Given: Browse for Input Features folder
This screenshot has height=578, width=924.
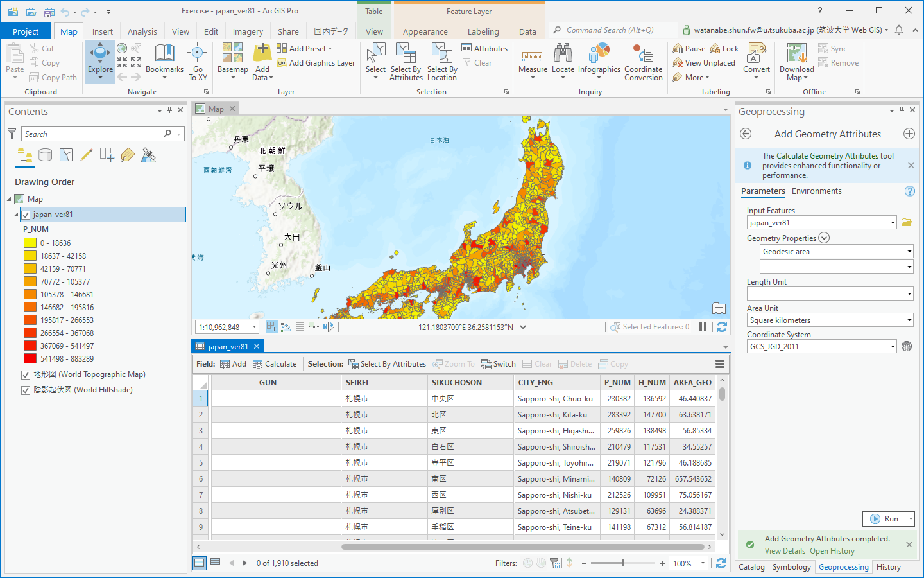Looking at the screenshot, I should pyautogui.click(x=907, y=222).
